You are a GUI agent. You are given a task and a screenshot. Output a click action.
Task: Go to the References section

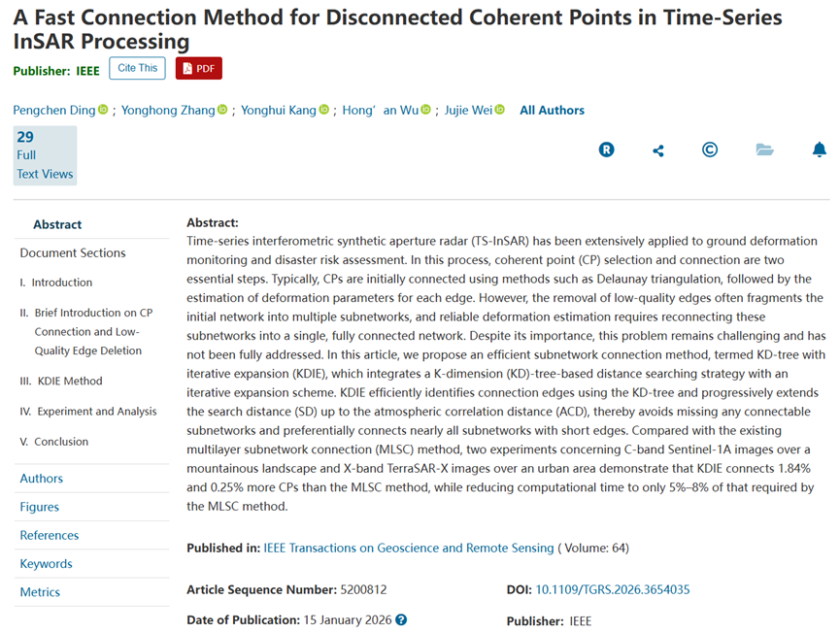coord(50,535)
